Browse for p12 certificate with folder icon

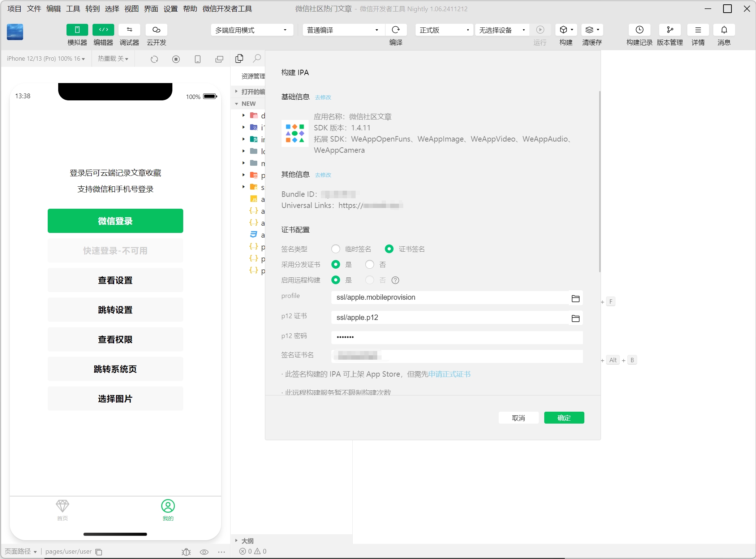tap(575, 318)
